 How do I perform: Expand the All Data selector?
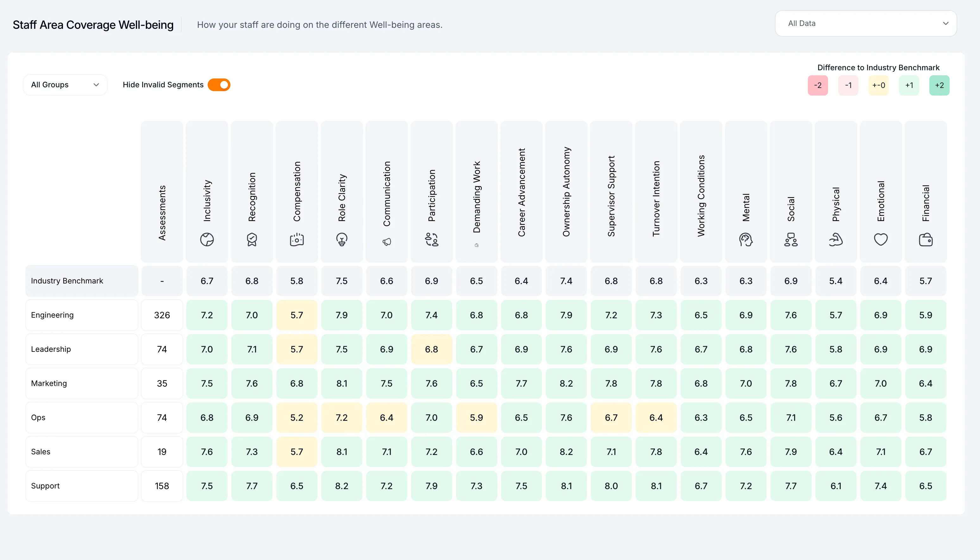865,23
